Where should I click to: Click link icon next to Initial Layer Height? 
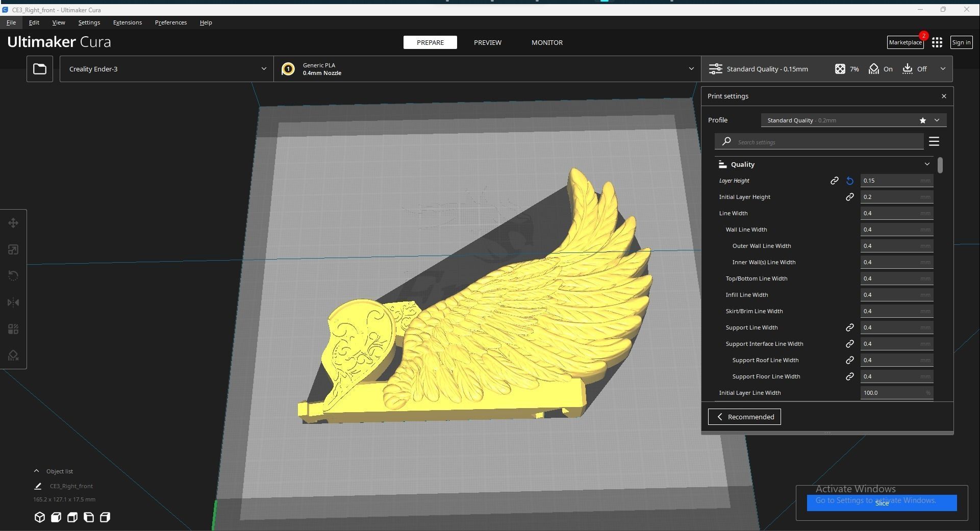[x=849, y=197]
